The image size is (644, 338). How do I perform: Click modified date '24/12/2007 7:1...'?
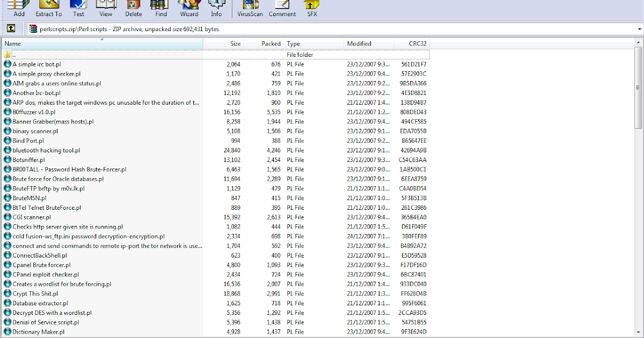click(369, 236)
